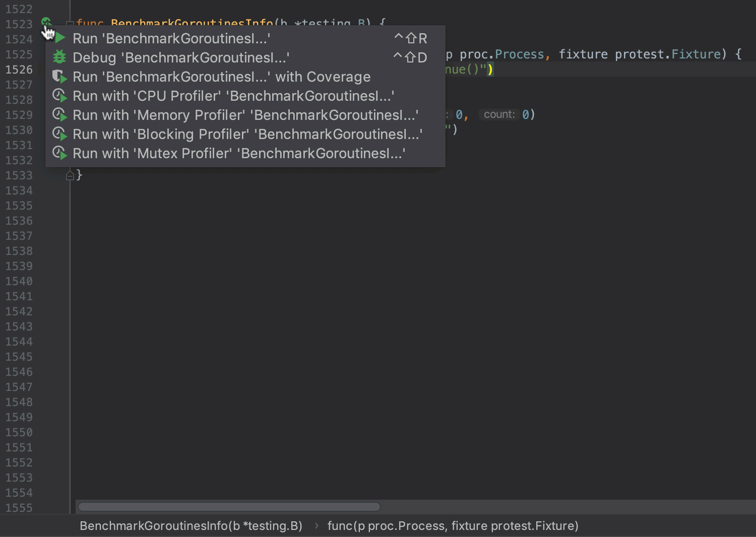Click the closing brace on line 1533

[x=79, y=175]
